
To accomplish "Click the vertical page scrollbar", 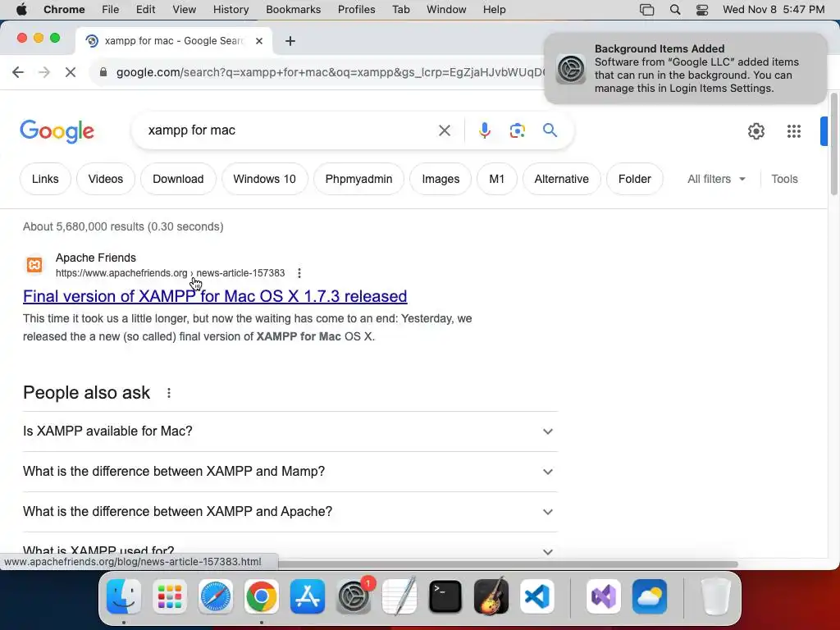I will coord(833,144).
